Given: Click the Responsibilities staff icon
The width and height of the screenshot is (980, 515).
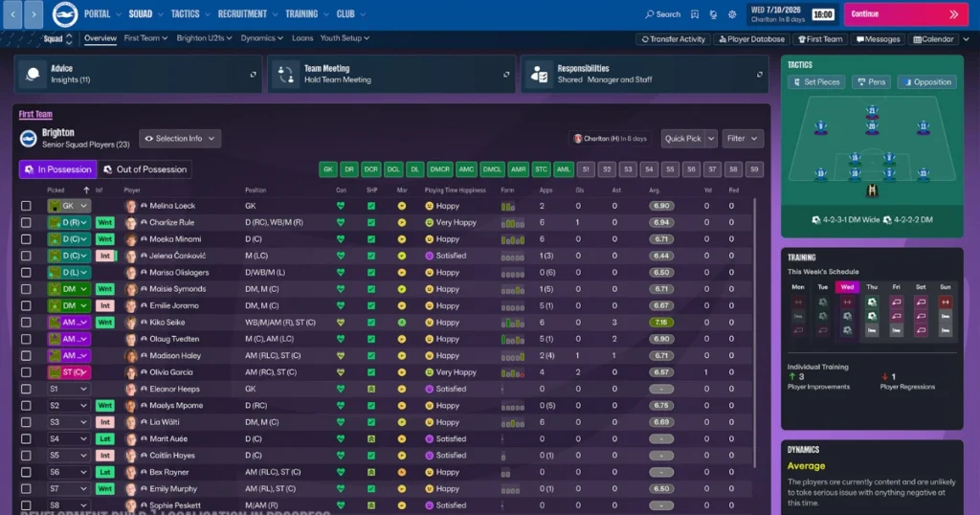Looking at the screenshot, I should (x=539, y=75).
